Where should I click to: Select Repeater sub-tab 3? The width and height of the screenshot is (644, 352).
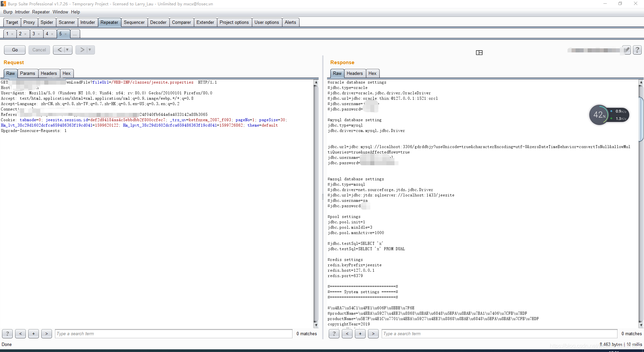[x=34, y=34]
